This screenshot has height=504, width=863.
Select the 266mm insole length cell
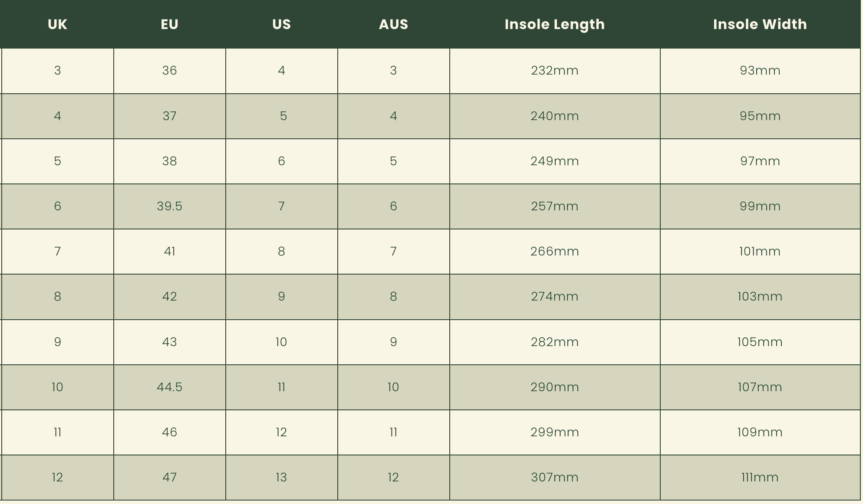click(x=554, y=252)
